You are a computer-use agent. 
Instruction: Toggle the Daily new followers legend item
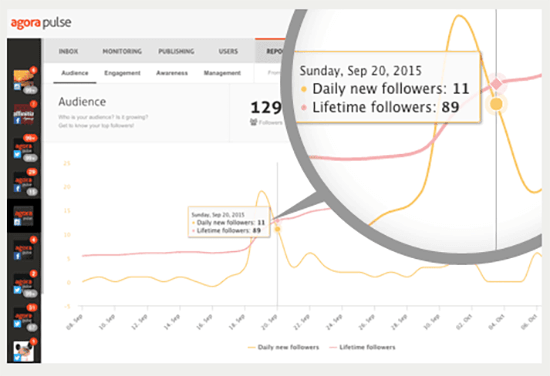pyautogui.click(x=283, y=347)
